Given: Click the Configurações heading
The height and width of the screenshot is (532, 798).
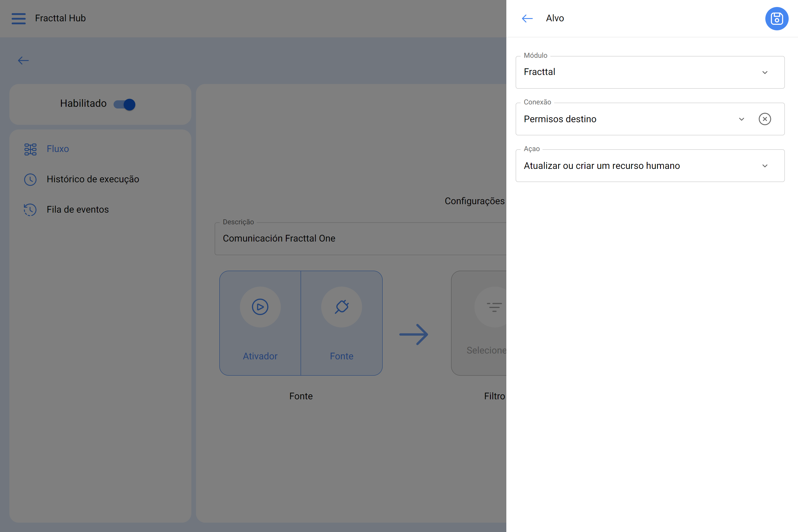Looking at the screenshot, I should pos(475,201).
